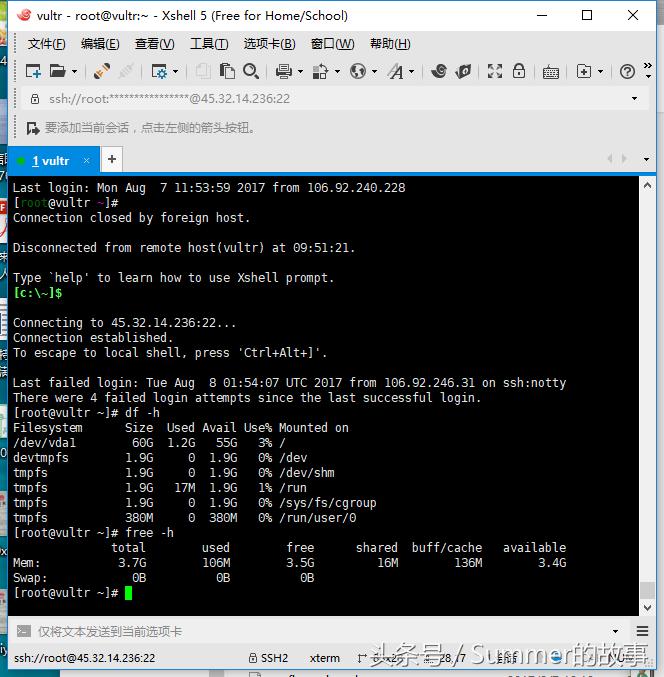664x677 pixels.
Task: Expand the toolbar overflow chevron
Action: [648, 70]
